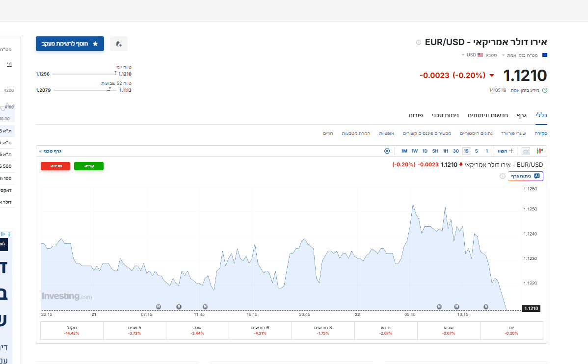Select the 1H chart interval
588x364 pixels.
[446, 151]
